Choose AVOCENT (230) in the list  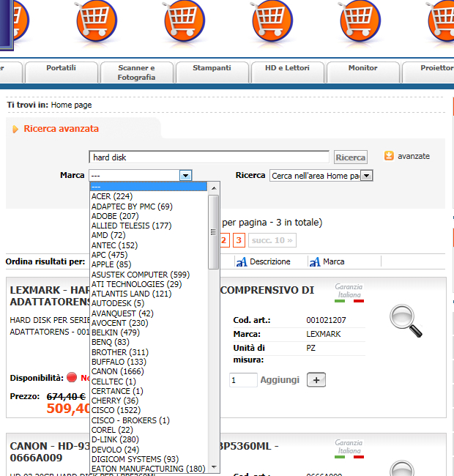click(x=149, y=323)
